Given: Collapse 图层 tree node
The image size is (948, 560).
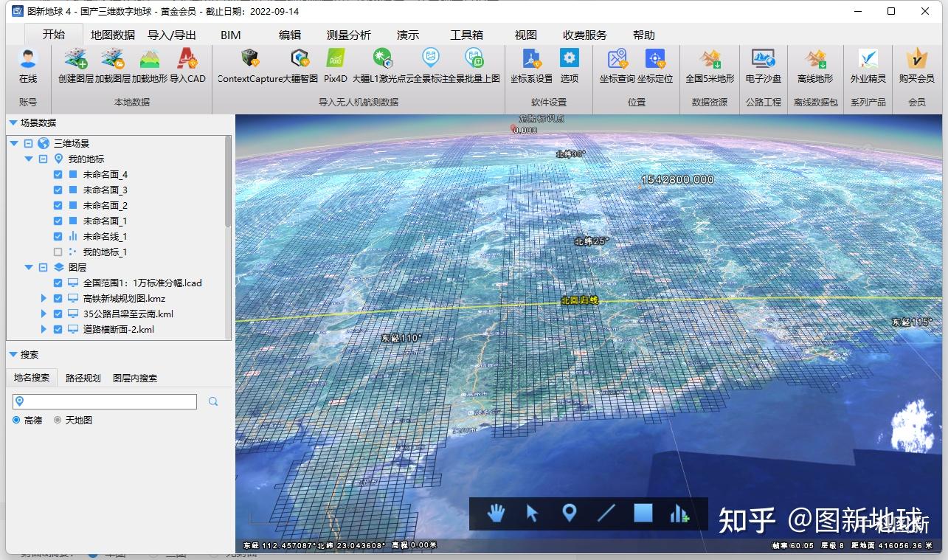Looking at the screenshot, I should [29, 268].
